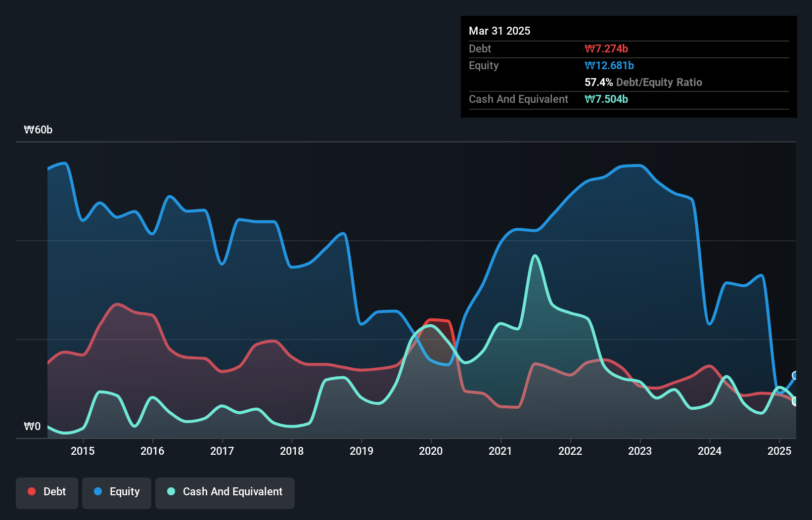Click the Mar 31 2025 tooltip date

click(x=499, y=31)
